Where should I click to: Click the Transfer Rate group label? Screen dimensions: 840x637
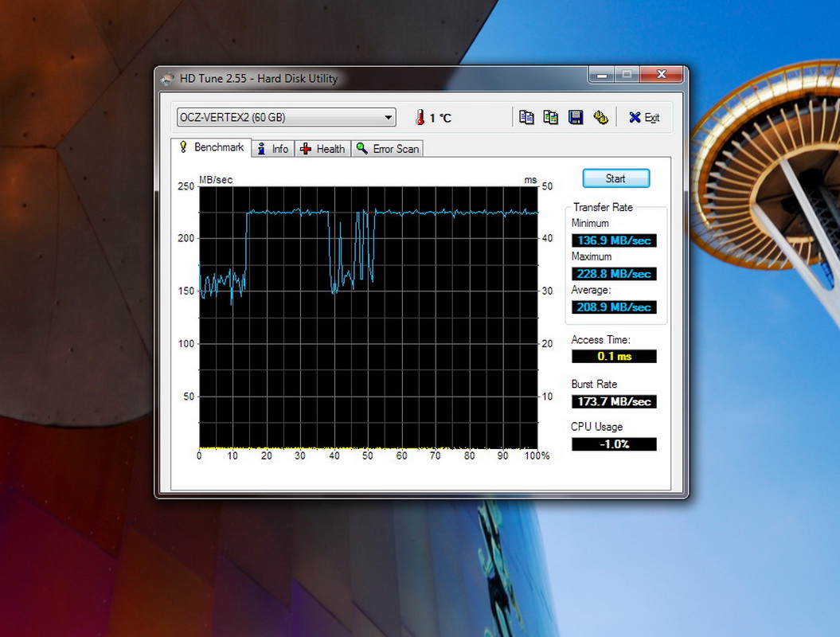(x=603, y=207)
